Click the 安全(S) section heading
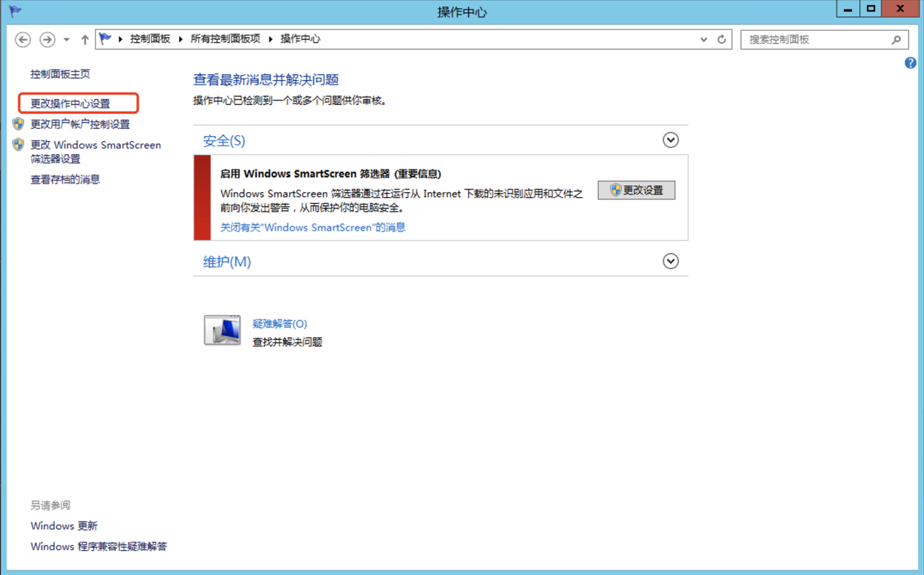This screenshot has width=924, height=575. tap(224, 140)
